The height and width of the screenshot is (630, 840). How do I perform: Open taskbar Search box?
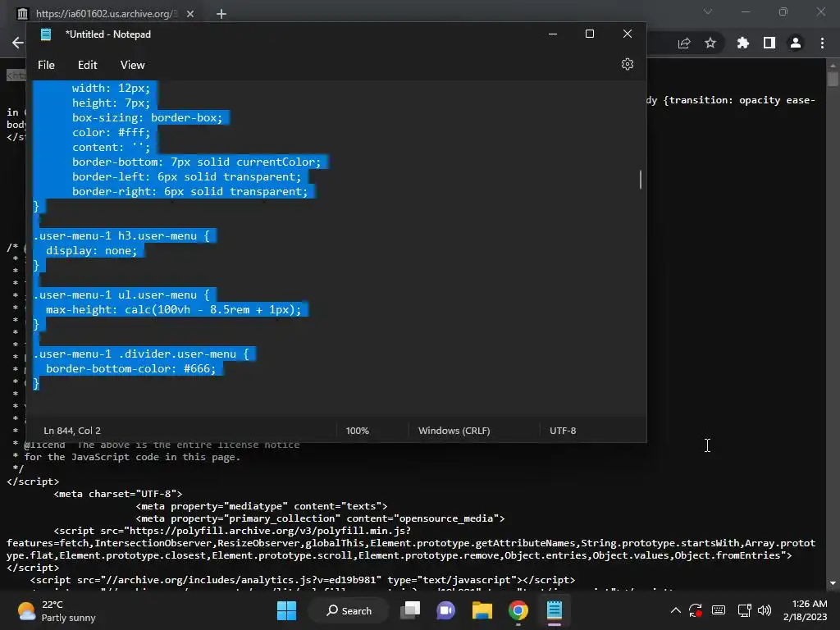point(349,610)
